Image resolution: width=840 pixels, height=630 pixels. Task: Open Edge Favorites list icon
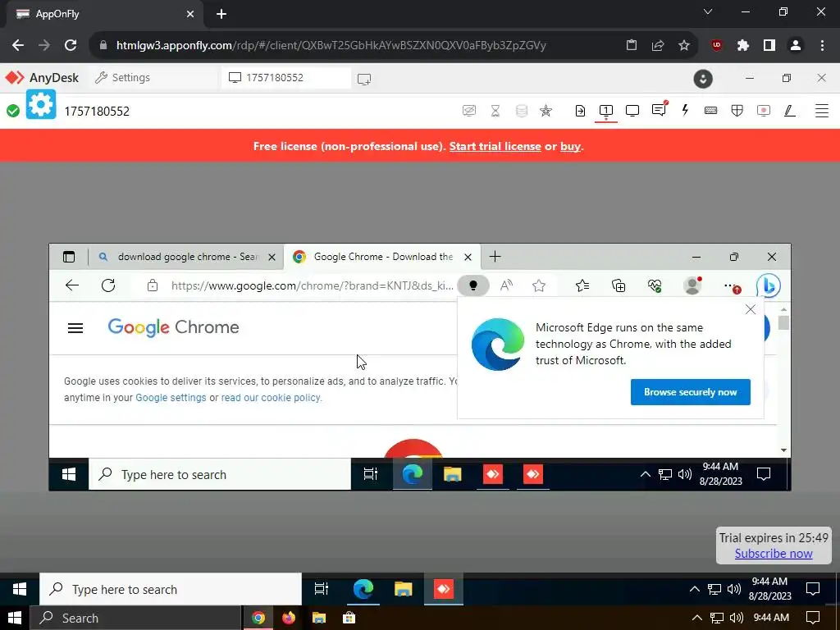click(x=582, y=285)
